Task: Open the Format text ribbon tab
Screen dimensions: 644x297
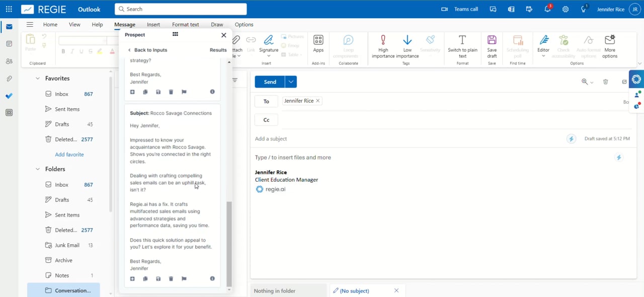Action: coord(186,24)
